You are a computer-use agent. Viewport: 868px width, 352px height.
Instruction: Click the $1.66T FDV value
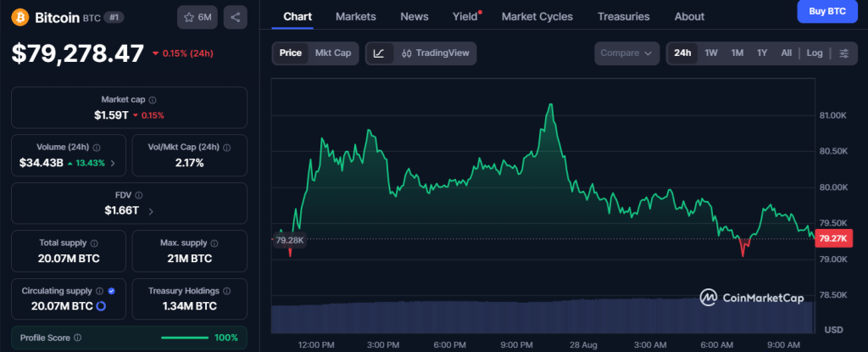[122, 211]
